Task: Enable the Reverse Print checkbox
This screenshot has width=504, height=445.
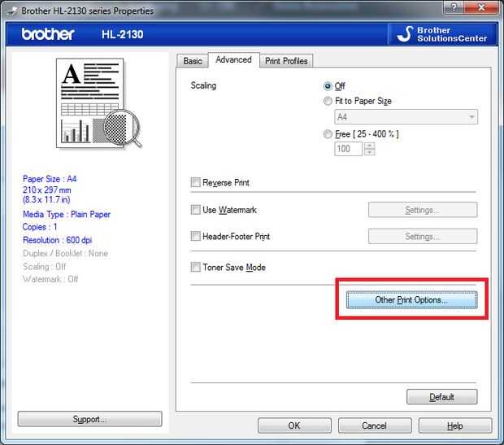Action: click(x=195, y=182)
